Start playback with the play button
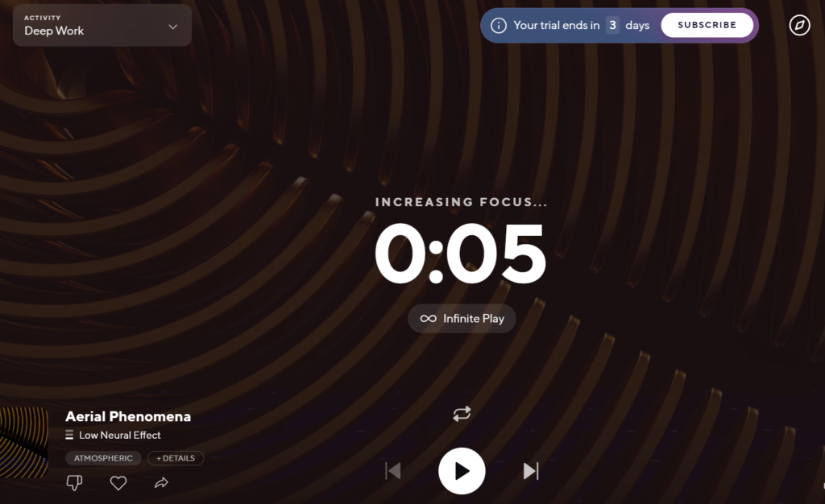 click(x=462, y=471)
